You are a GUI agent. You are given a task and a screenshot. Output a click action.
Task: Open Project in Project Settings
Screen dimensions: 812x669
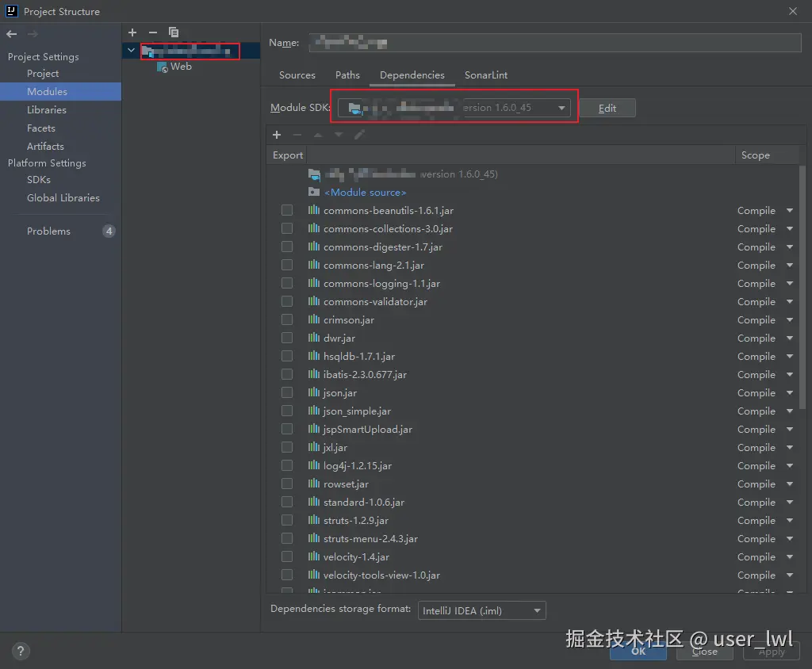(43, 74)
